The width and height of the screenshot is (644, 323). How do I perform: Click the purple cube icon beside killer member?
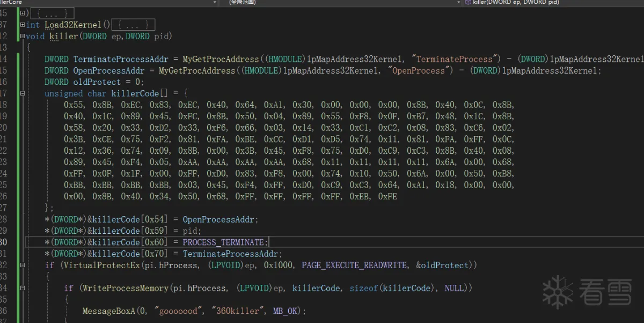pyautogui.click(x=468, y=3)
